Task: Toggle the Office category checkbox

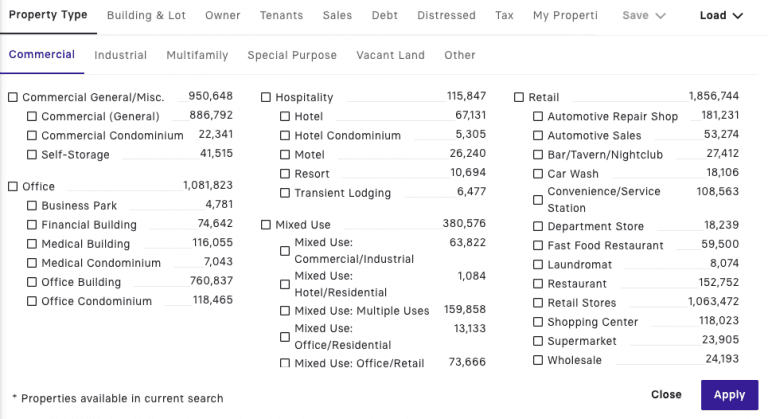Action: point(13,187)
